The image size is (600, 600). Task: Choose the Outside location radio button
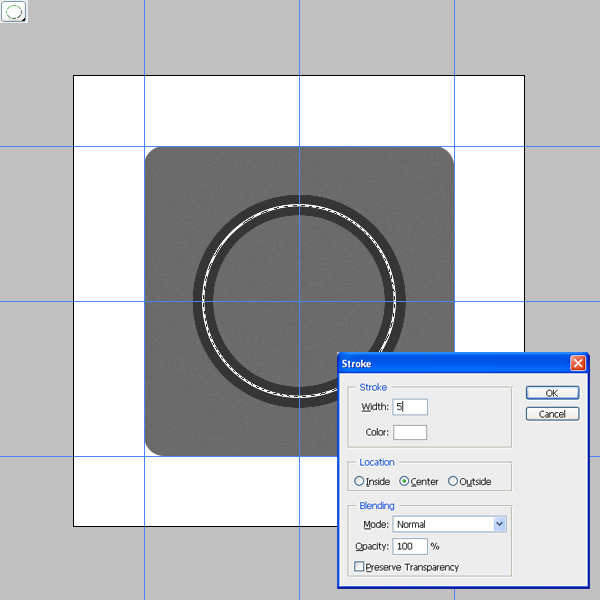click(x=453, y=482)
